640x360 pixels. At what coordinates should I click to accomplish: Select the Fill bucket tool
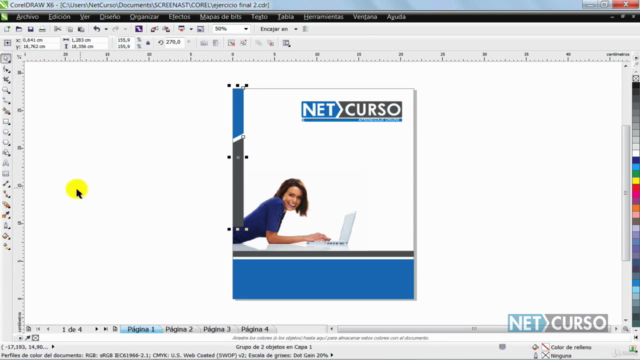pyautogui.click(x=6, y=236)
